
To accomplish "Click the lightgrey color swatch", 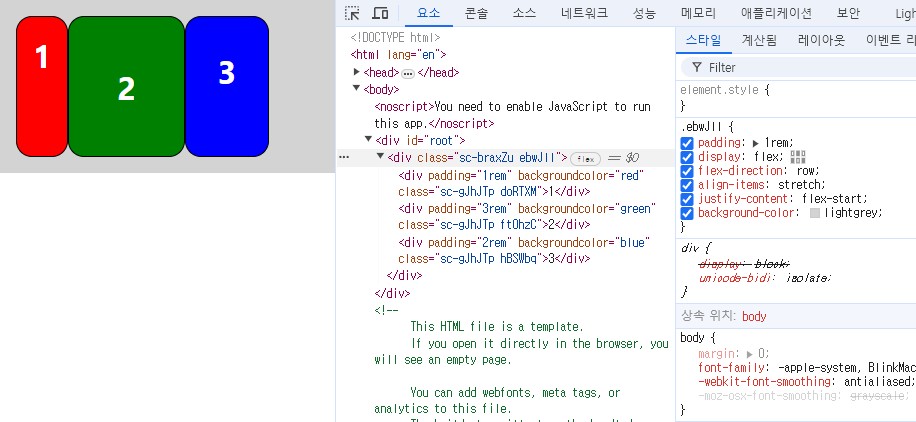I will tap(815, 213).
